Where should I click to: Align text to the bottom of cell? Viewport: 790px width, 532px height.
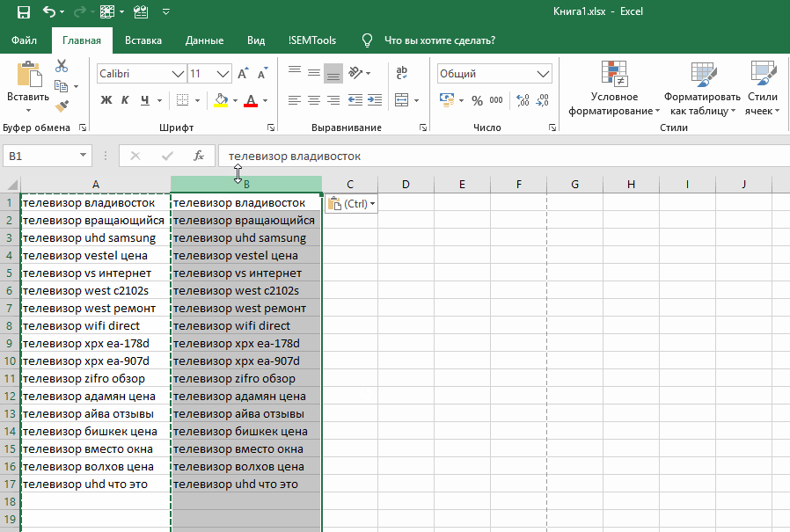pyautogui.click(x=333, y=73)
